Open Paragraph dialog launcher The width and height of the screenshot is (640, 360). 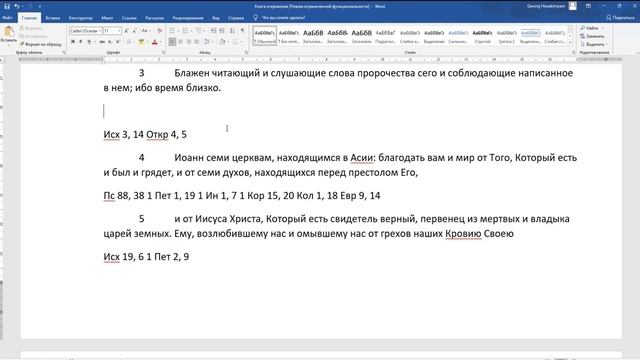click(246, 53)
